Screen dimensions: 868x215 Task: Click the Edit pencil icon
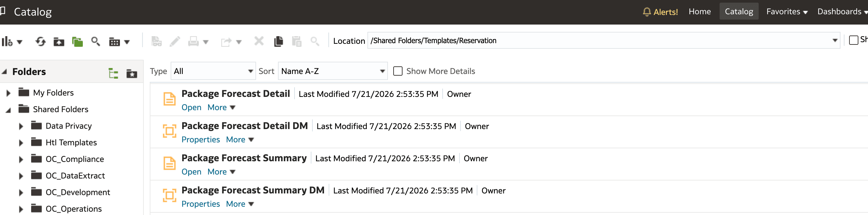(175, 41)
